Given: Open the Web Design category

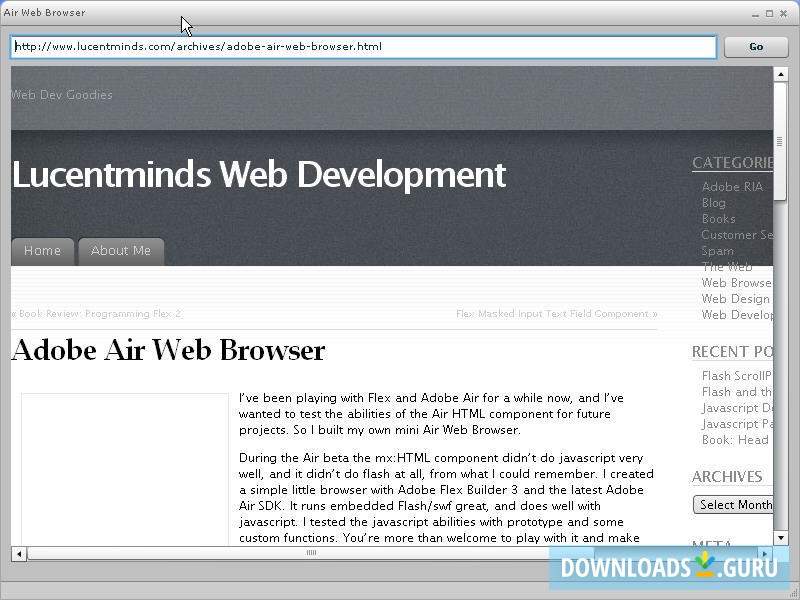Looking at the screenshot, I should tap(734, 298).
